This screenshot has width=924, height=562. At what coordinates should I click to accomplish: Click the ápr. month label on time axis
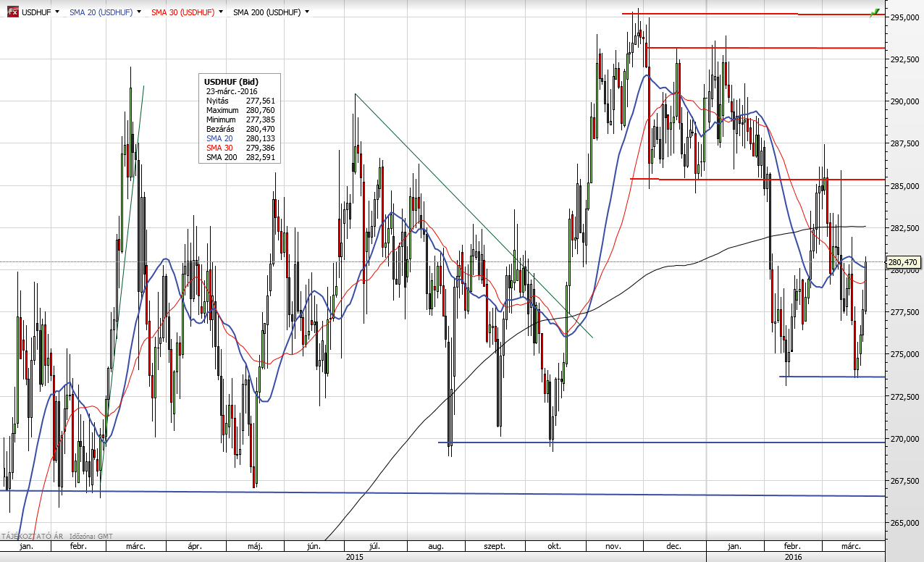click(x=195, y=546)
